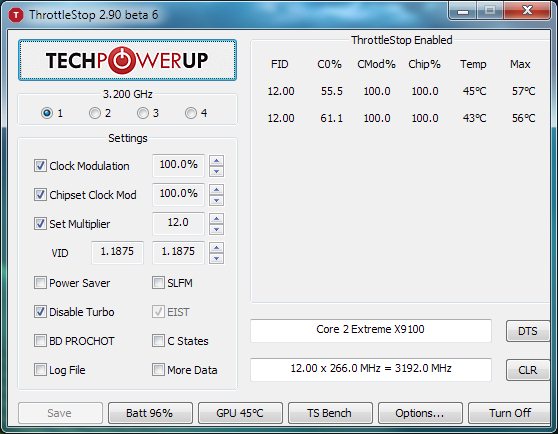The image size is (558, 434).
Task: Clear max temps with CLR button
Action: point(528,370)
